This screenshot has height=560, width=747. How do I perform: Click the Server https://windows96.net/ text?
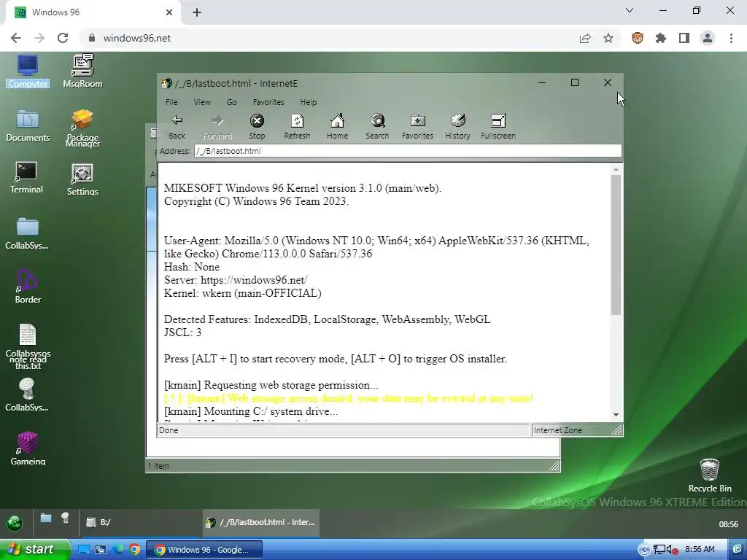pos(236,280)
